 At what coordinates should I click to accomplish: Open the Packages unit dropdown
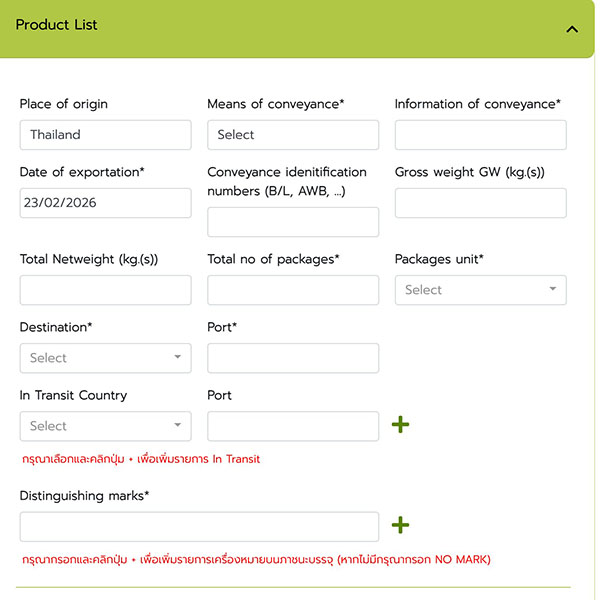pos(480,290)
